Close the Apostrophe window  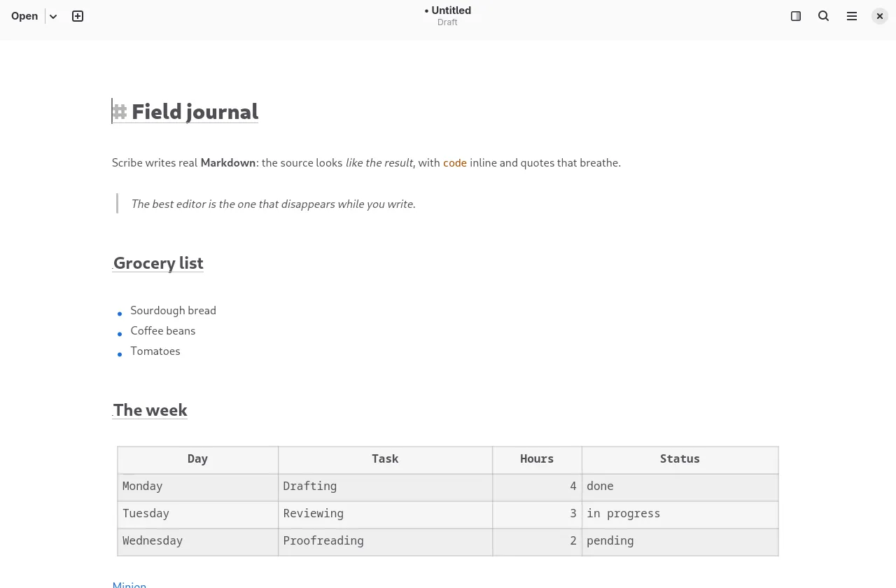880,16
